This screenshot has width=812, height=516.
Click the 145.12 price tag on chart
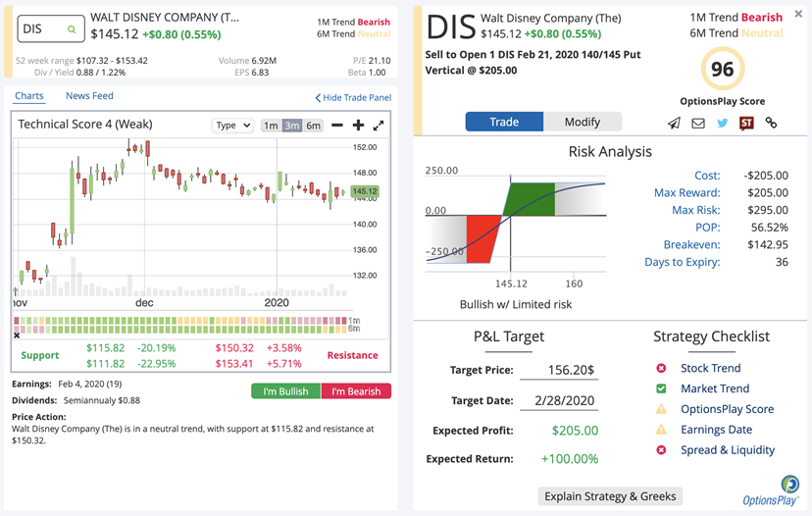[x=365, y=191]
